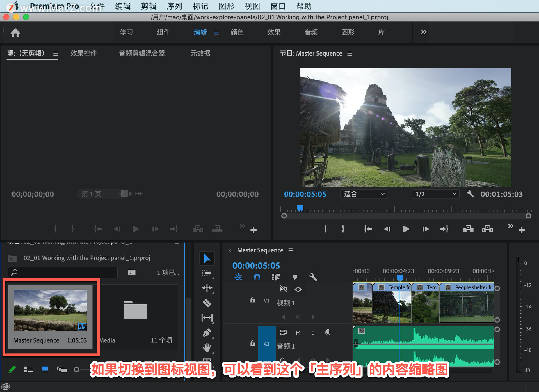Click Extract button in Program Monitor
Screen dimensions: 539x392
click(487, 229)
